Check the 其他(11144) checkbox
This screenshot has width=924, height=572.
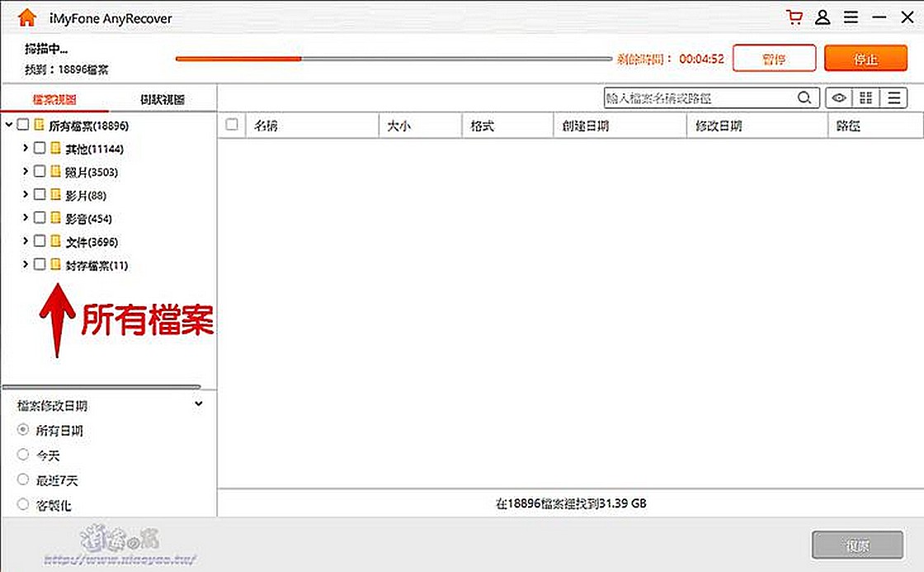tap(40, 148)
